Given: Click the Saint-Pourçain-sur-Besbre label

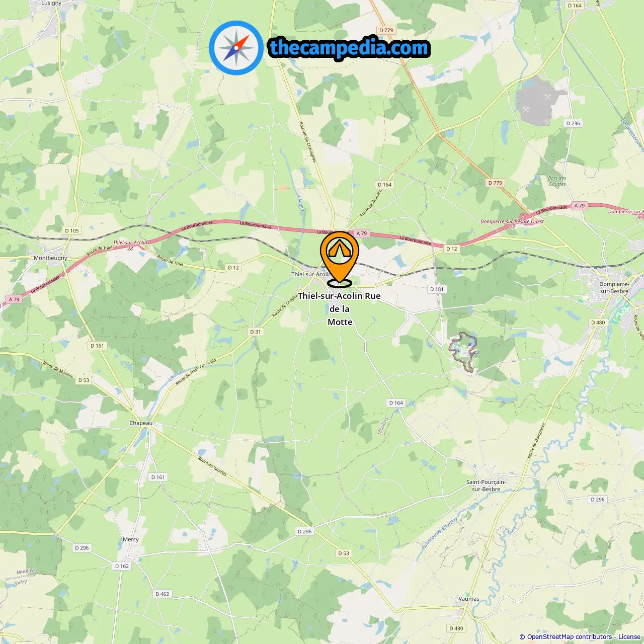Looking at the screenshot, I should [486, 486].
